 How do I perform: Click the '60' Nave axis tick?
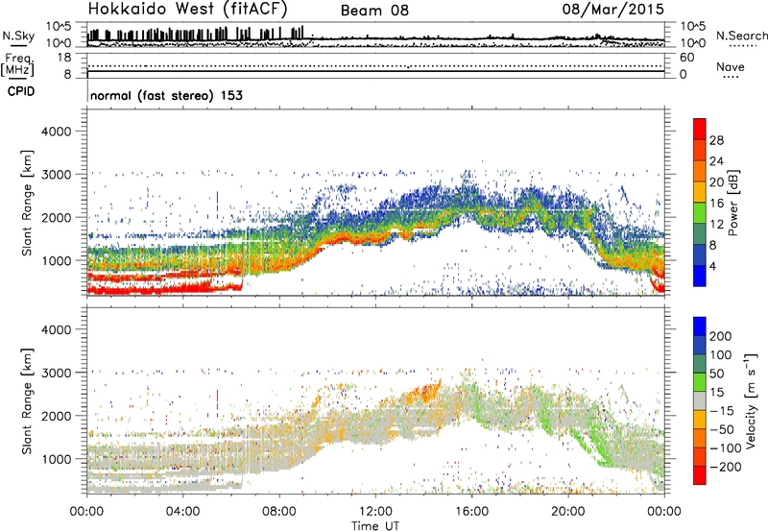pos(687,58)
